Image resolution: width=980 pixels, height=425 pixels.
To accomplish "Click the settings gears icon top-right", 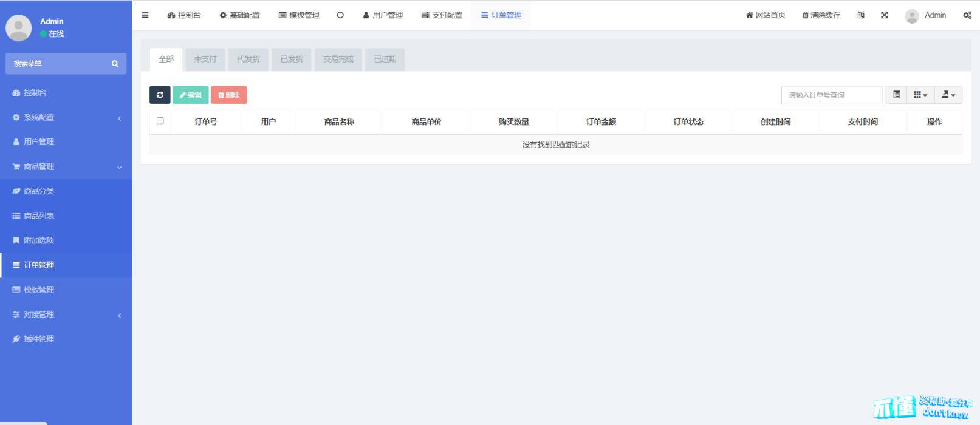I will (967, 15).
